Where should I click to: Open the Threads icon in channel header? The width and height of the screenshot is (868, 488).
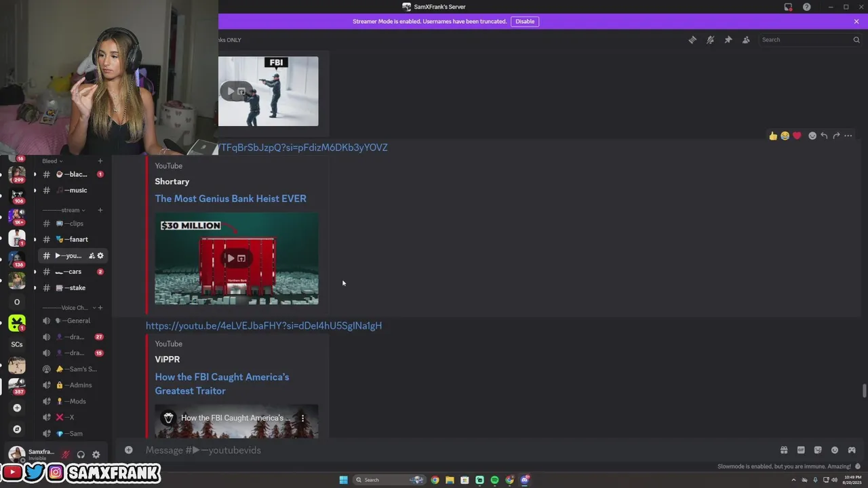pyautogui.click(x=692, y=40)
